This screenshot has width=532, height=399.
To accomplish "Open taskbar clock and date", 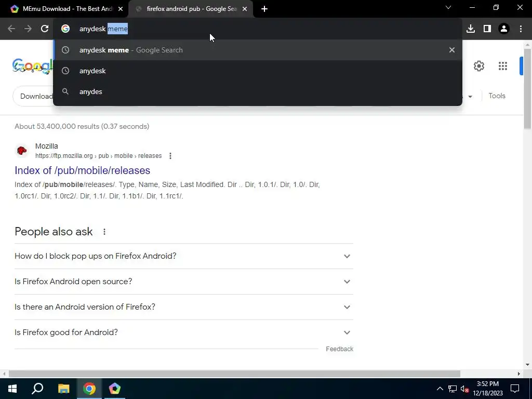I will [x=488, y=389].
